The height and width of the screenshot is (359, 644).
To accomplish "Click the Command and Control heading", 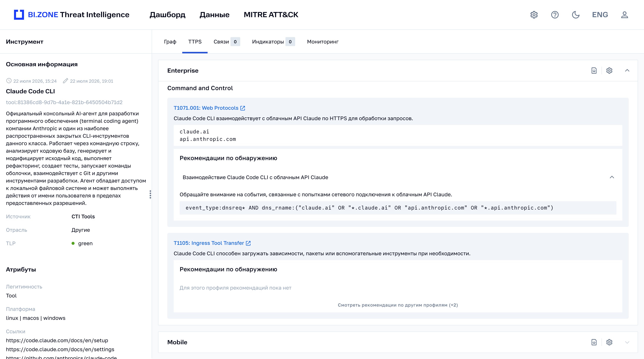I will 200,88.
